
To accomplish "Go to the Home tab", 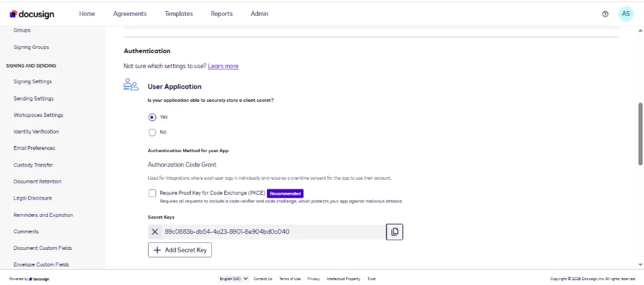I will point(87,14).
